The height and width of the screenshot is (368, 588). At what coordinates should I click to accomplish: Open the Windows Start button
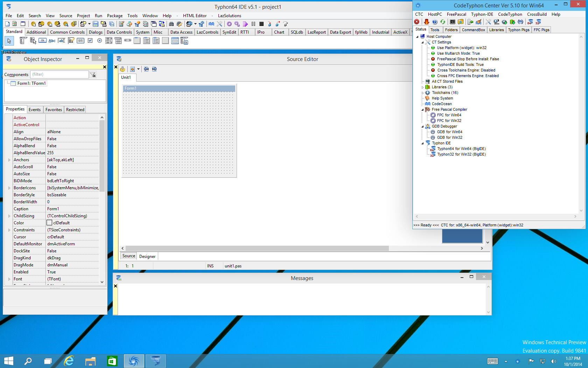click(x=8, y=361)
